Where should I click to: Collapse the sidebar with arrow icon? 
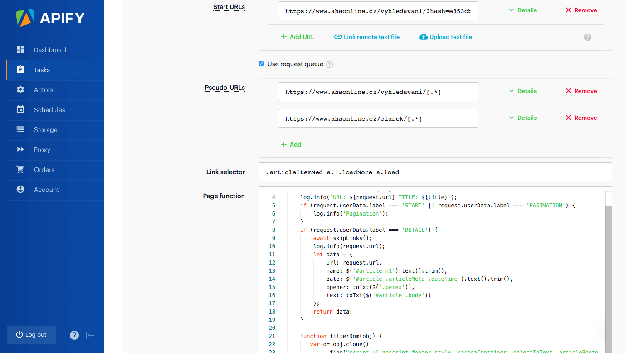tap(90, 335)
